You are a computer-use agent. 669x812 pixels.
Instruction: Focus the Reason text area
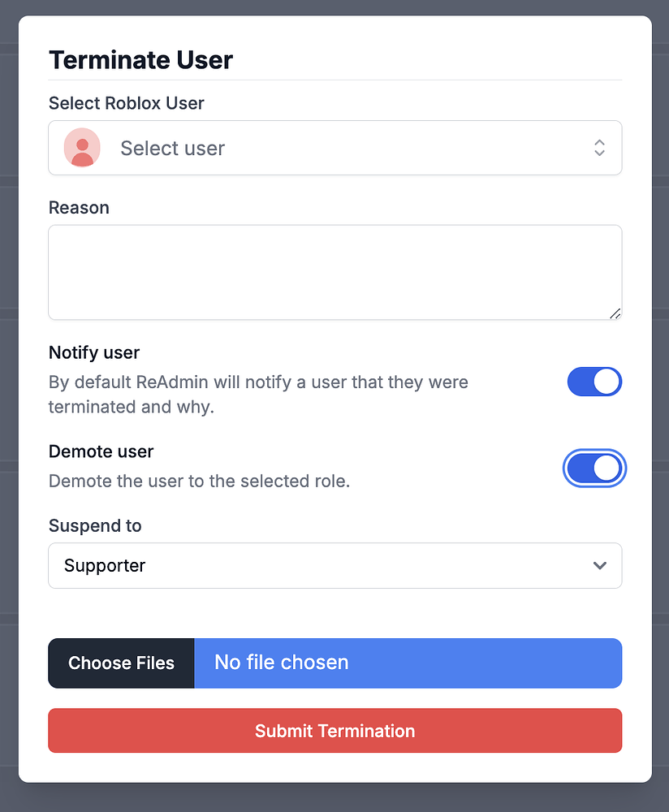(334, 272)
